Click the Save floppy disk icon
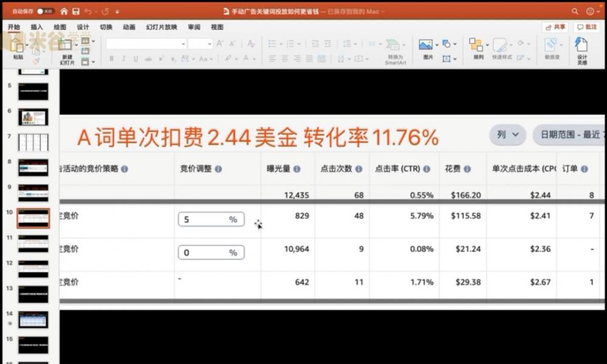 76,11
